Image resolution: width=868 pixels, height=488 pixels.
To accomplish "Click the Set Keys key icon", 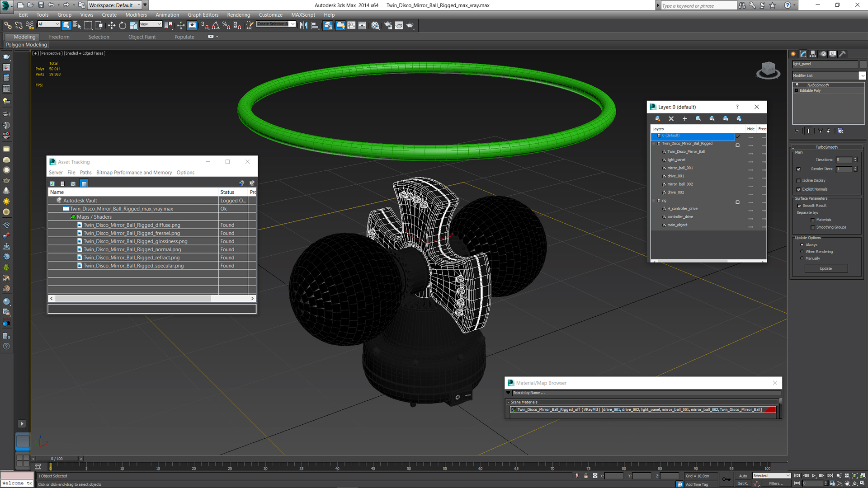I will point(726,479).
